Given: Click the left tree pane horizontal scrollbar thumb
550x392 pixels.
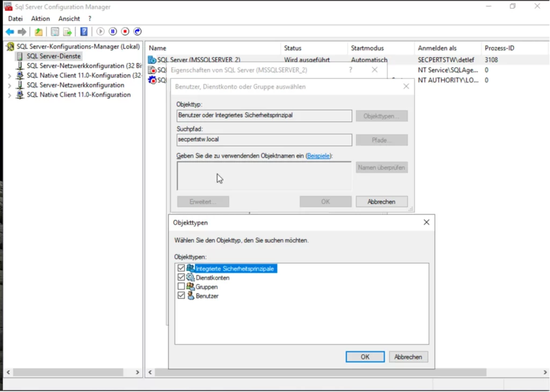Looking at the screenshot, I should [x=68, y=372].
